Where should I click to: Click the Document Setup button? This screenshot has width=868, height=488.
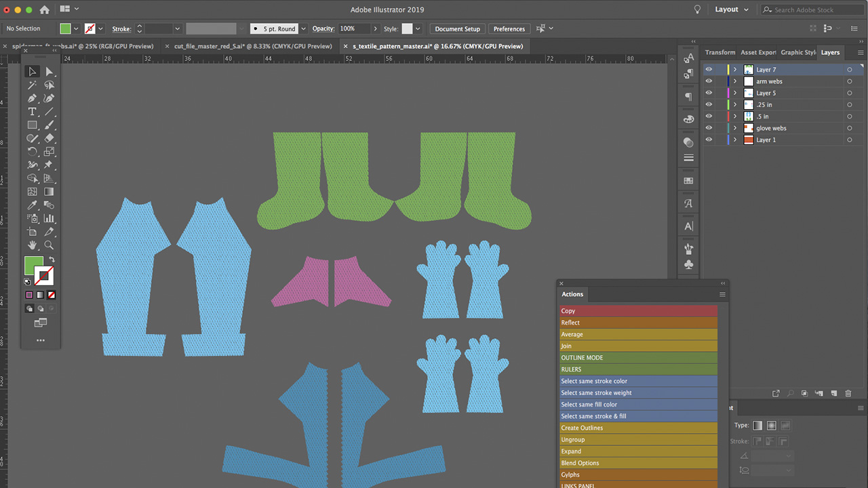point(457,29)
